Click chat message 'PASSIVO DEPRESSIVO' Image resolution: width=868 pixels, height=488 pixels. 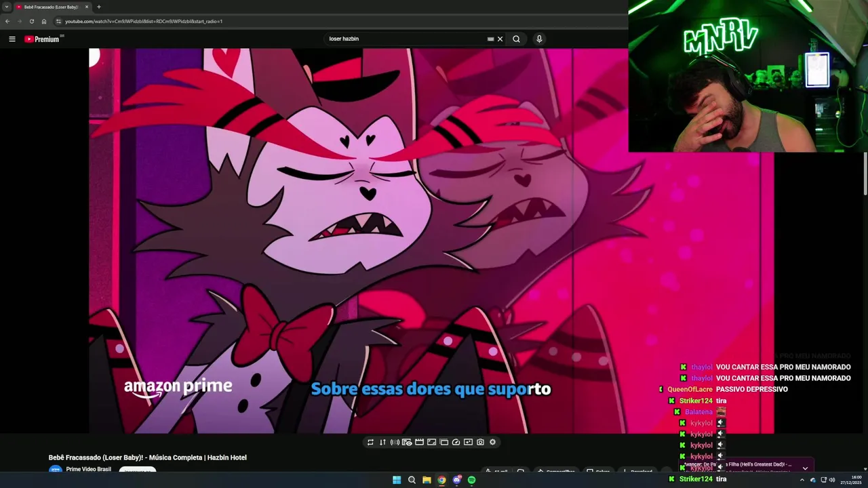coord(752,389)
